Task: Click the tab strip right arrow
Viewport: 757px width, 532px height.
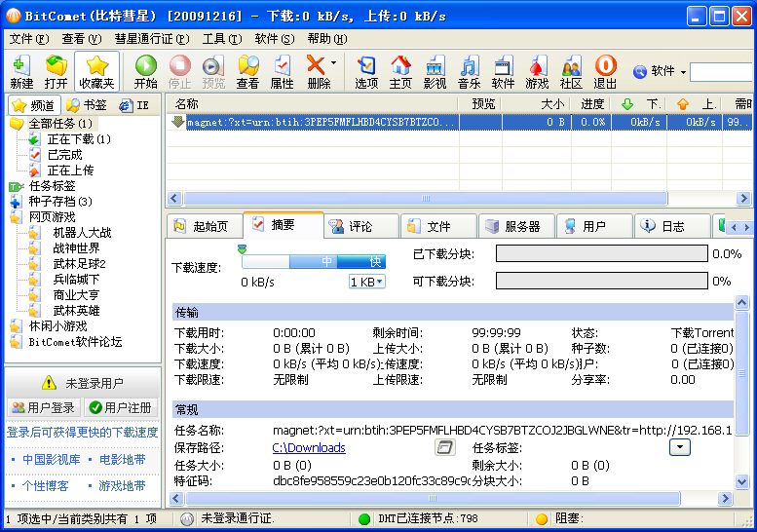Action: pos(746,227)
